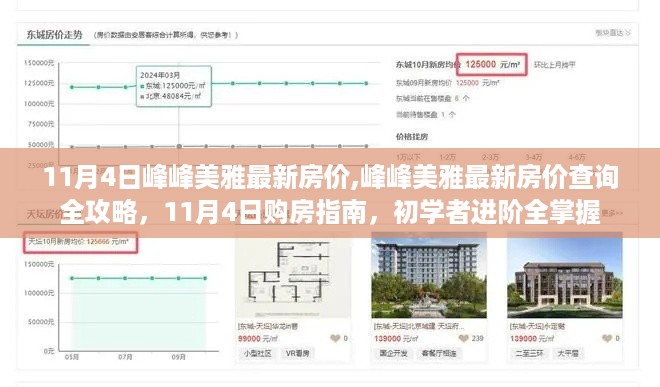The width and height of the screenshot is (660, 387).
Task: Open the 板块直达 dropdown
Action: [x=613, y=32]
